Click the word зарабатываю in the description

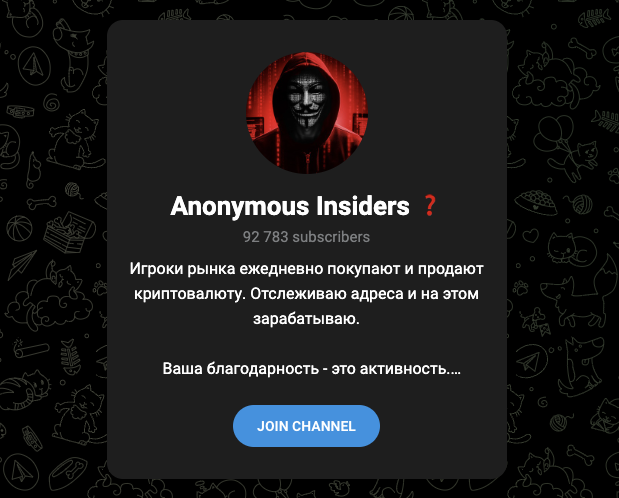point(306,319)
